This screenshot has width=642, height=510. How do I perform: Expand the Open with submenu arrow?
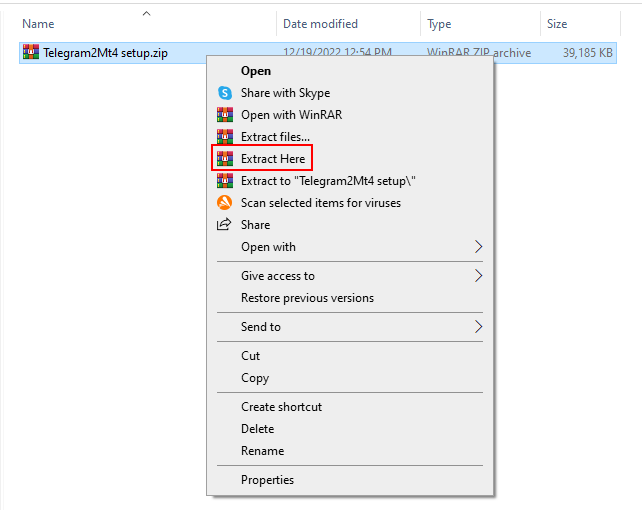478,247
